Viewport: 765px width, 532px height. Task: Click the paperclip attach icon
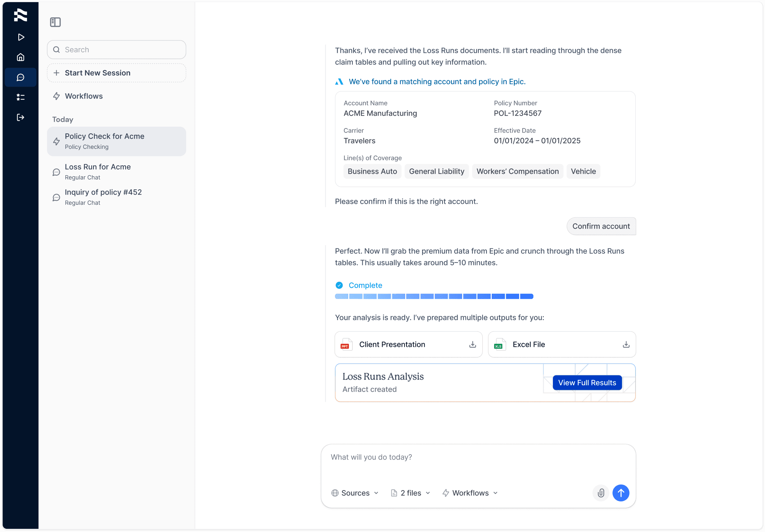coord(601,493)
